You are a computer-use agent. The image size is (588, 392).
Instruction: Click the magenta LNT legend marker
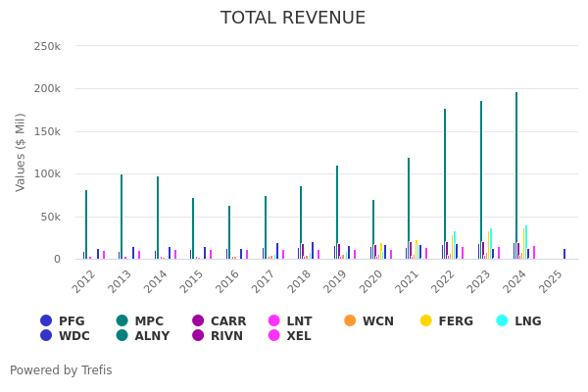(x=274, y=320)
